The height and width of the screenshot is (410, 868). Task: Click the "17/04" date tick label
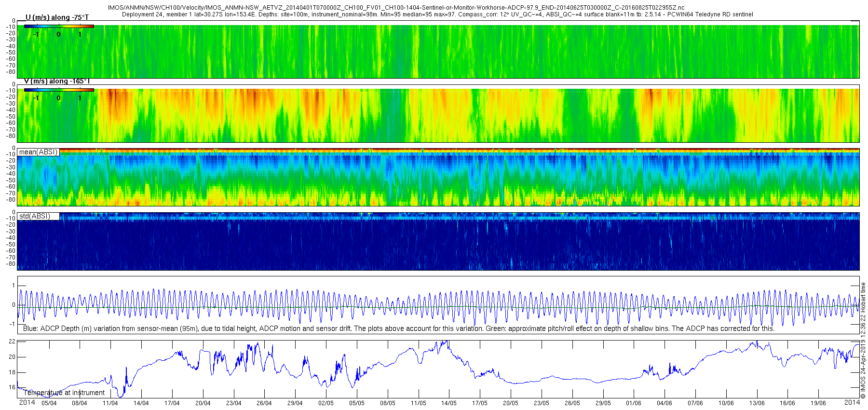[172, 403]
